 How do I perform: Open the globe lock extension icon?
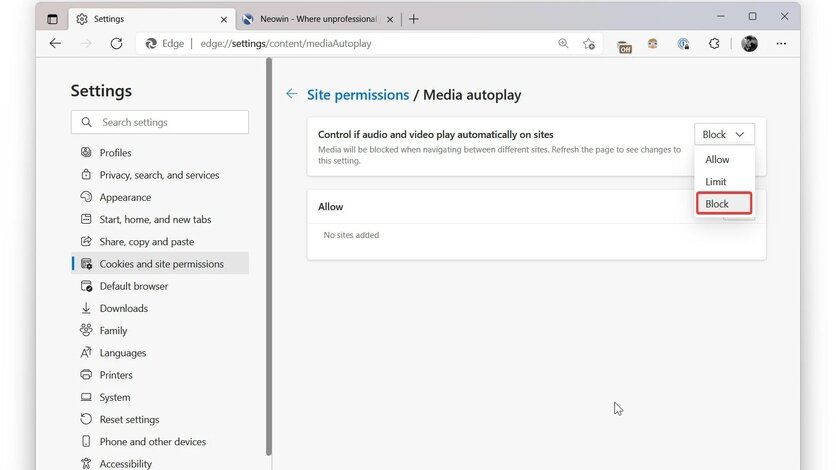[684, 44]
